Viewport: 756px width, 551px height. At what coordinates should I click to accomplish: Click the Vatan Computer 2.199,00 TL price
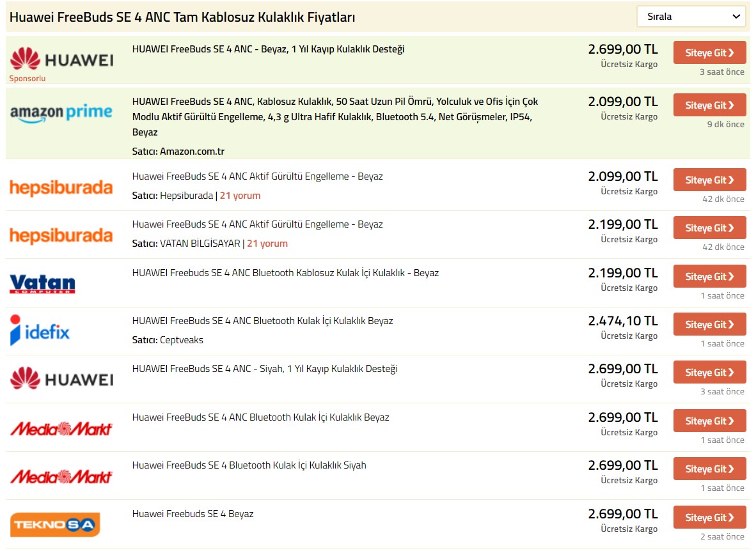coord(623,273)
